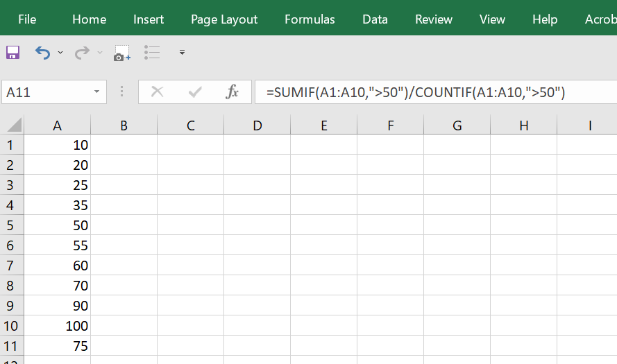The width and height of the screenshot is (617, 364).
Task: Select column C header
Action: (x=190, y=125)
